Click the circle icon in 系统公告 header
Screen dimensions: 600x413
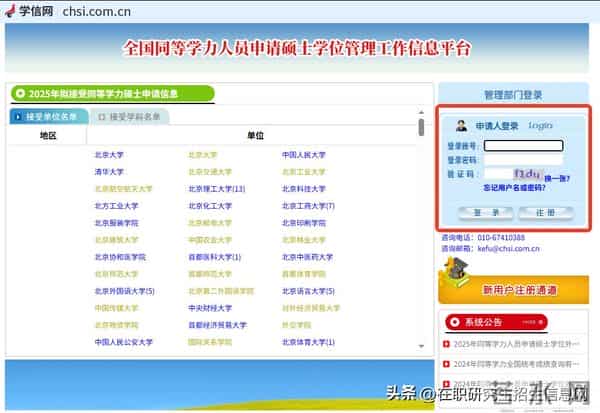(x=454, y=322)
